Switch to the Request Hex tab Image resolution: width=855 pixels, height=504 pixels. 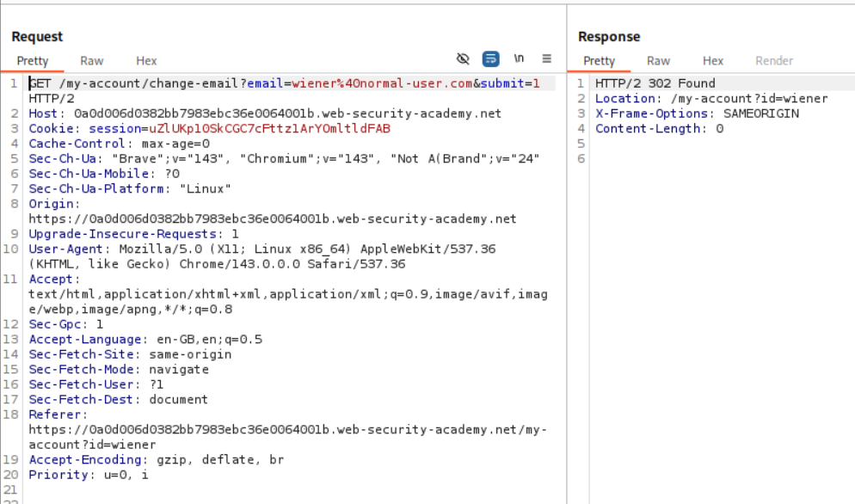point(146,61)
